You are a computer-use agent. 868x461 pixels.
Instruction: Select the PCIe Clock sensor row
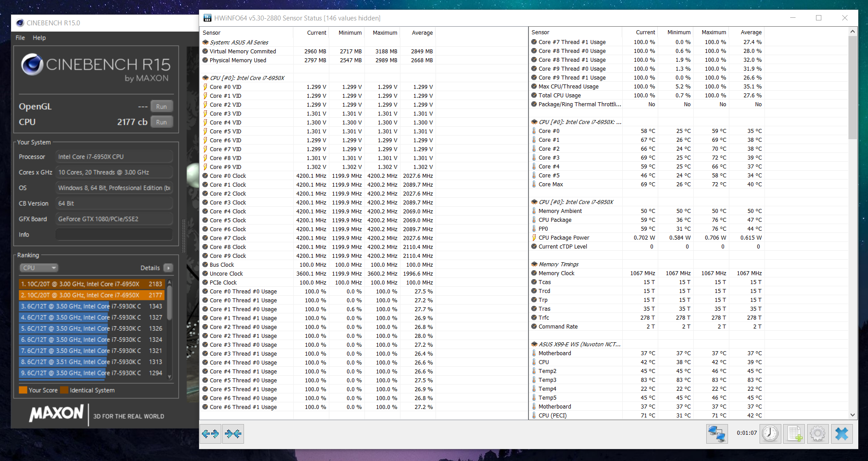pos(318,283)
